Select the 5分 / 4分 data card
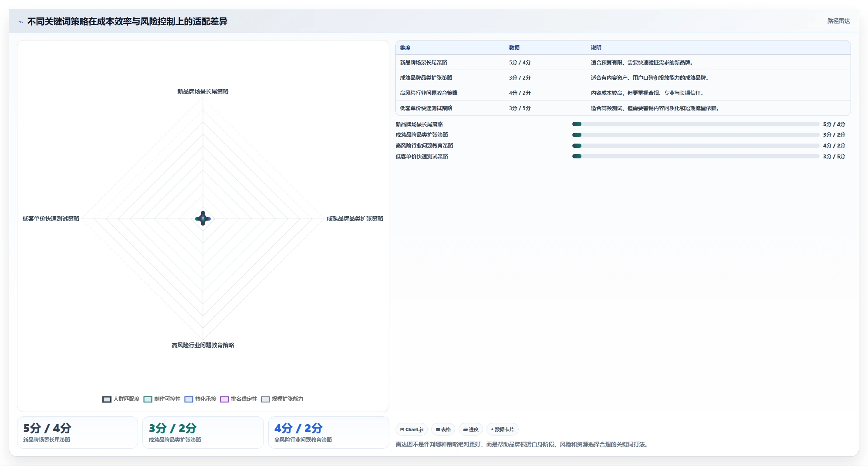 tap(78, 432)
